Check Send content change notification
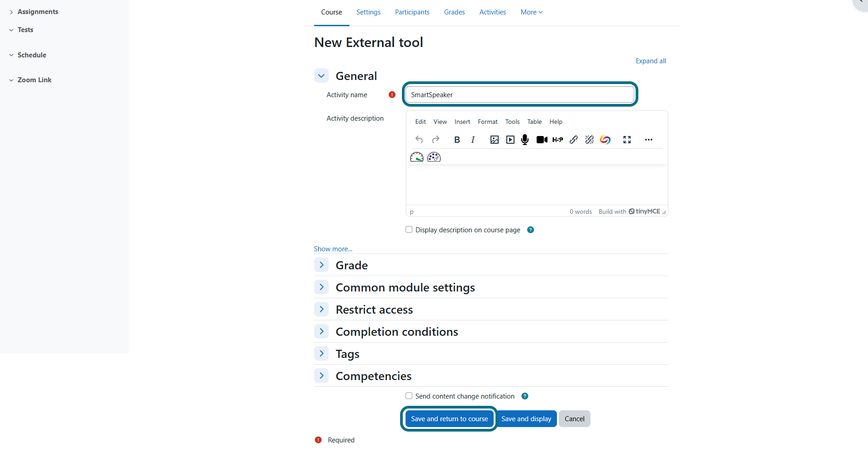 tap(409, 396)
